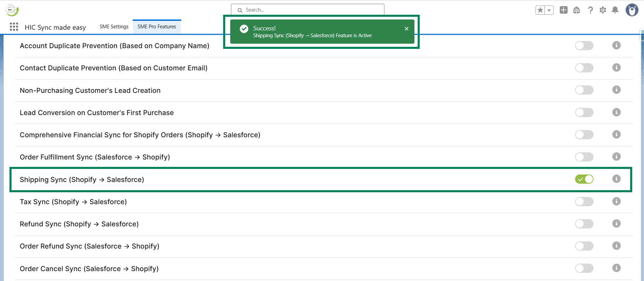Enable Tax Sync (Shopify → Salesforce)
This screenshot has height=281, width=644.
(584, 201)
